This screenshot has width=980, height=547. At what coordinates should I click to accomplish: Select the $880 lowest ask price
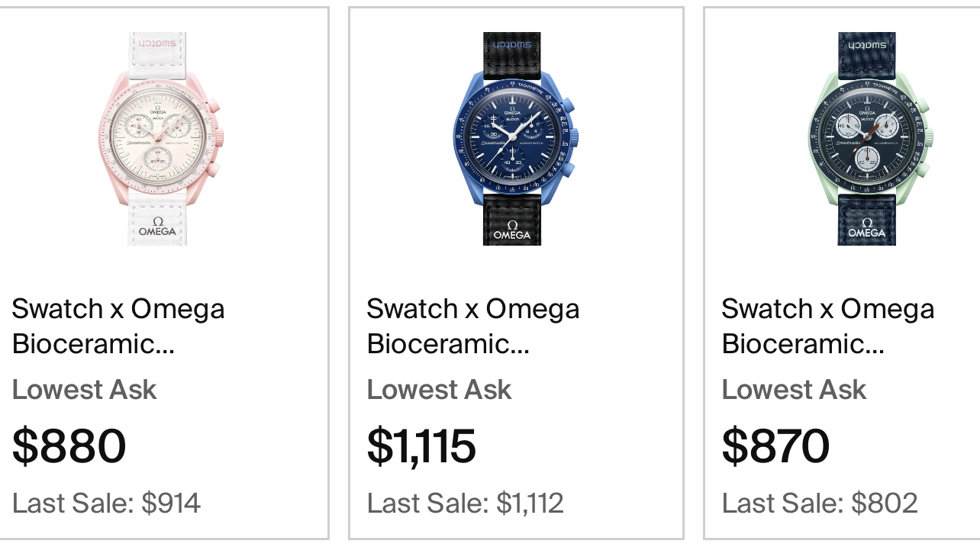pyautogui.click(x=69, y=446)
